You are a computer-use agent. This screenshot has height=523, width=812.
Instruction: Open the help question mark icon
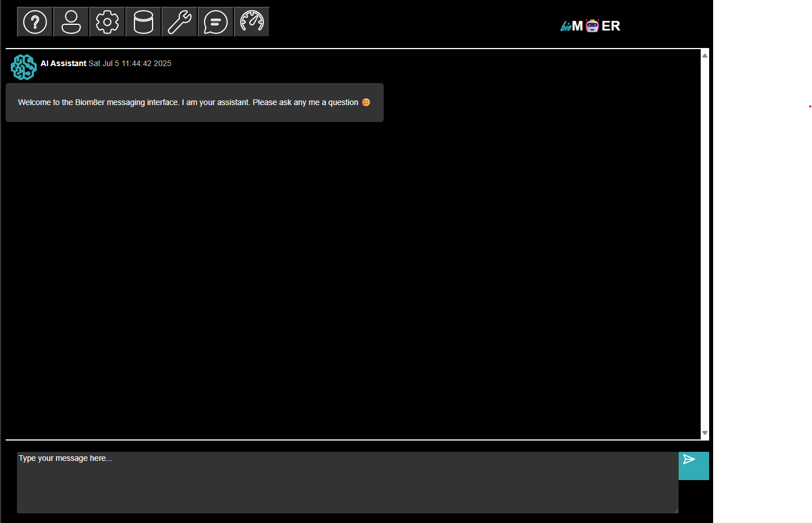pos(35,22)
